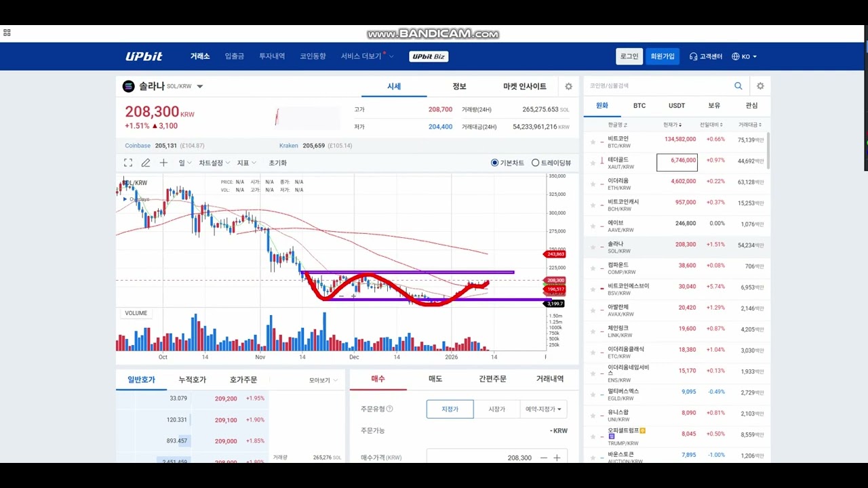Viewport: 868px width, 488px height.
Task: Select 기본차트 radio button
Action: 495,163
